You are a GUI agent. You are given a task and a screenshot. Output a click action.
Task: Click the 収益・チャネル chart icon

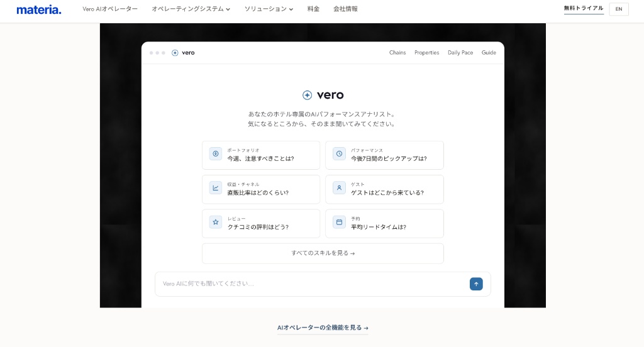click(x=216, y=188)
